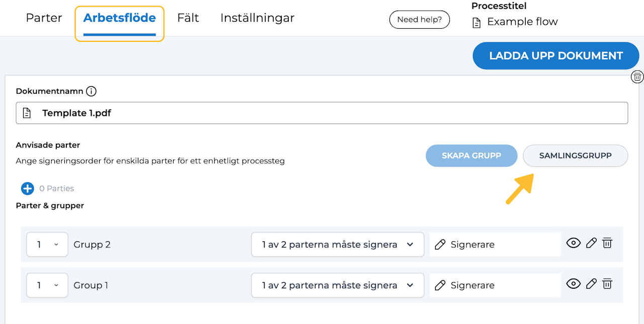Click the Template 1.pdf name field
Viewport: 644px width, 324px height.
coord(322,113)
